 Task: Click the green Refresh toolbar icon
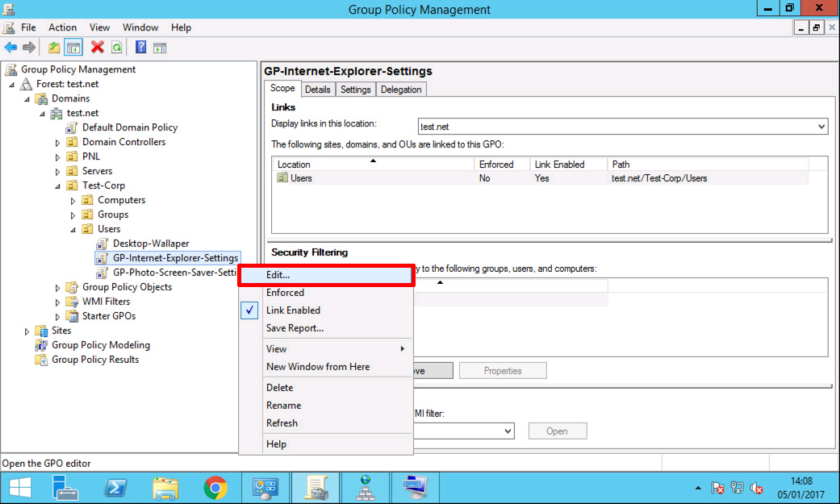(117, 48)
